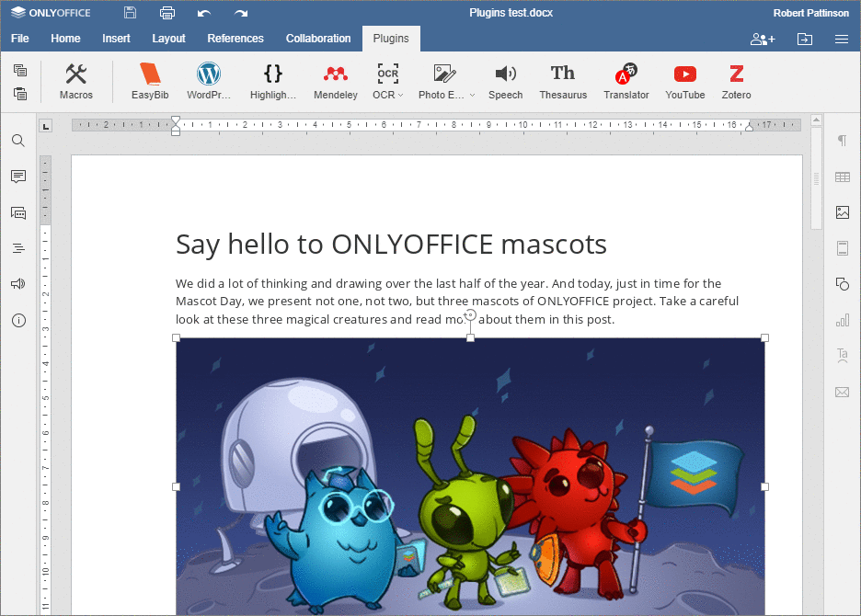Launch the EasyBib plugin
Screen dimensions: 861x616
click(x=149, y=81)
